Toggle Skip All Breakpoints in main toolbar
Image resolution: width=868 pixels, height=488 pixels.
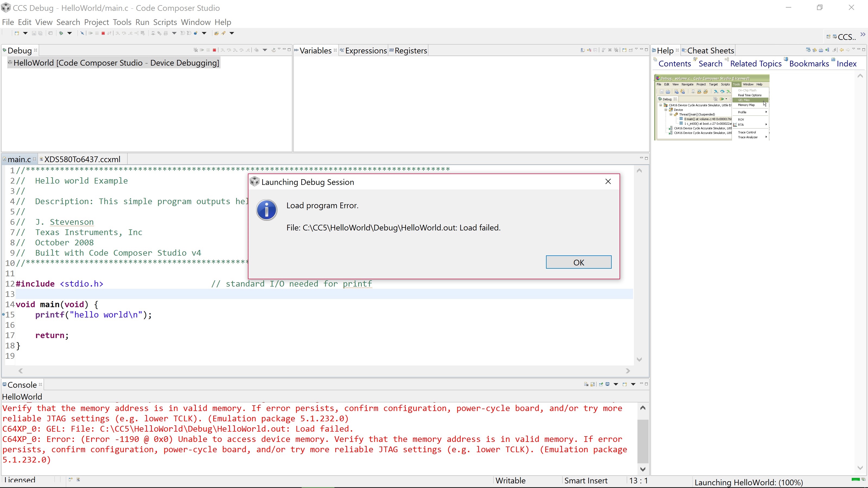(x=82, y=33)
